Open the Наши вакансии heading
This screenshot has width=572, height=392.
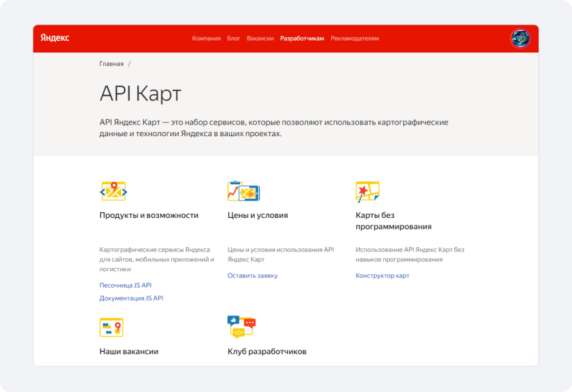[129, 352]
